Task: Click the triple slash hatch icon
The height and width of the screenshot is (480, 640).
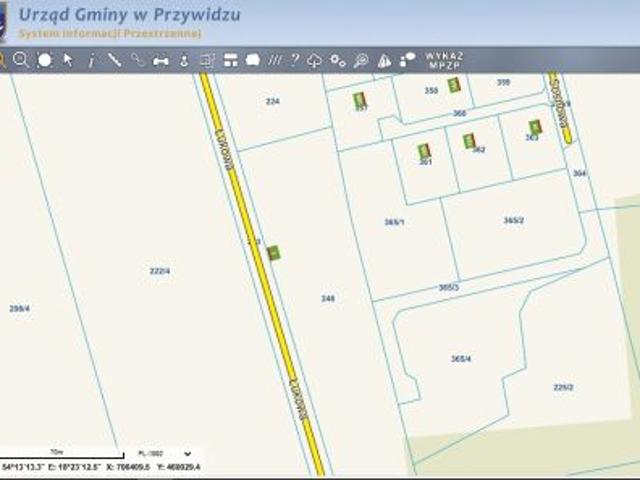Action: pos(274,60)
